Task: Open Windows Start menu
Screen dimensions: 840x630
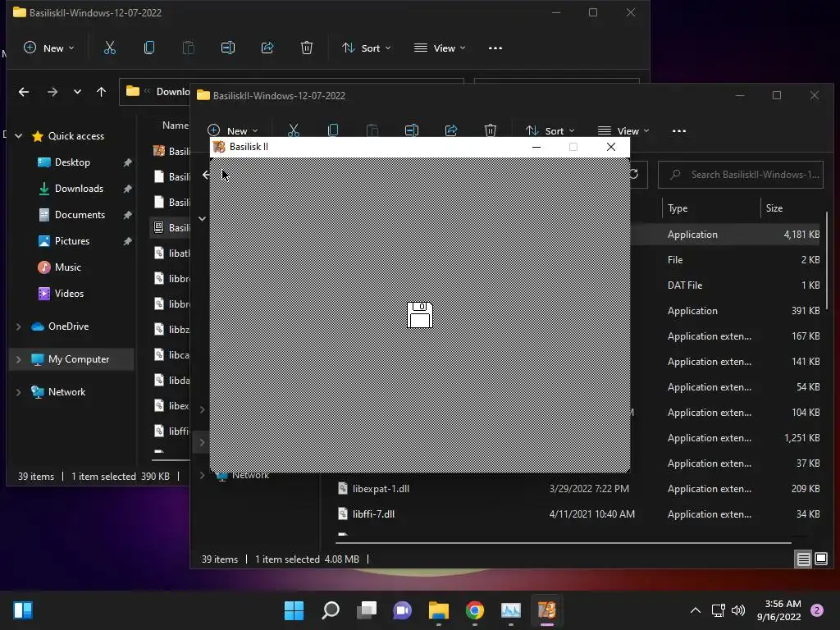Action: [294, 610]
